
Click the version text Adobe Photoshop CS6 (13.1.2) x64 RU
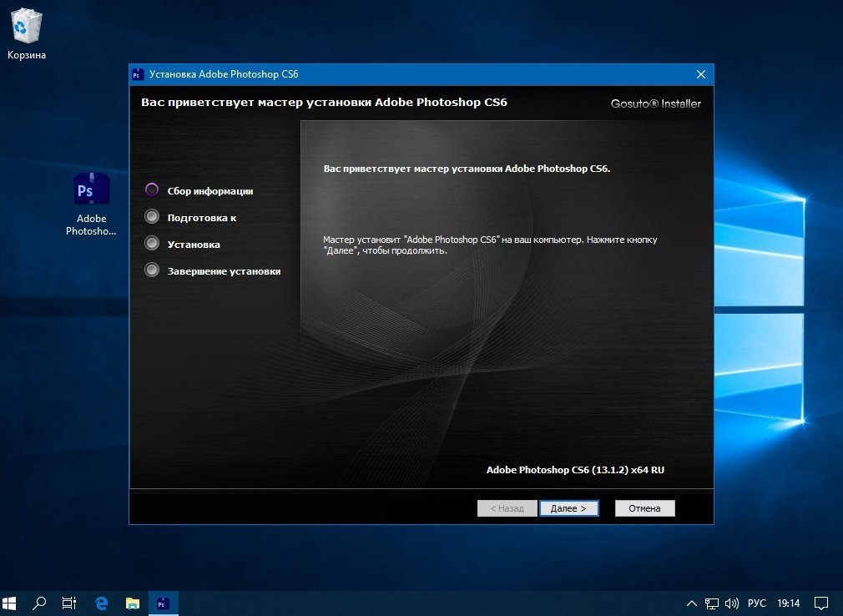coord(575,470)
